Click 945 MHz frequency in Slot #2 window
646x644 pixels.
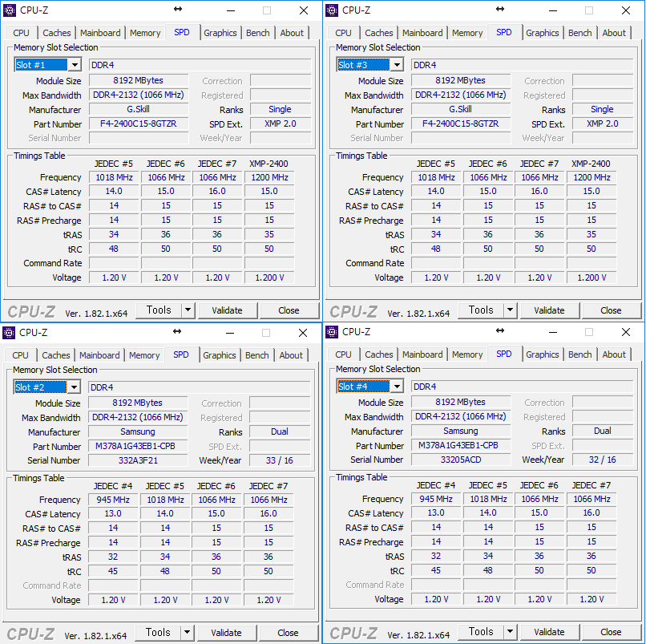(x=113, y=500)
